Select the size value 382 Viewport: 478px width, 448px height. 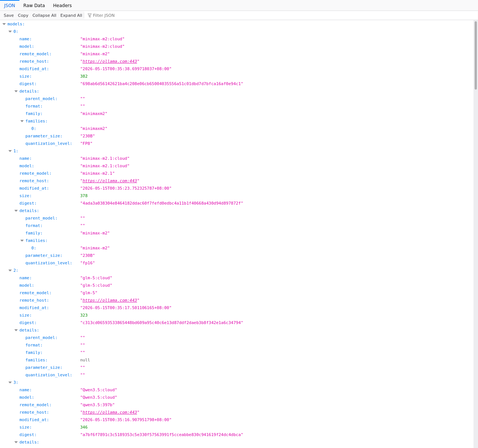click(x=84, y=76)
